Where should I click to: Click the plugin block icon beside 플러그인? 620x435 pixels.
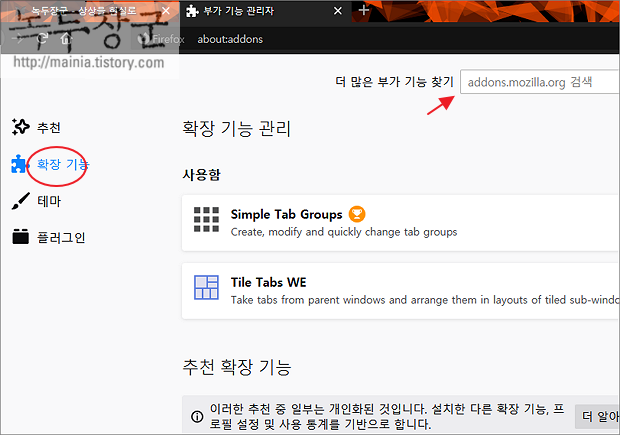(21, 236)
